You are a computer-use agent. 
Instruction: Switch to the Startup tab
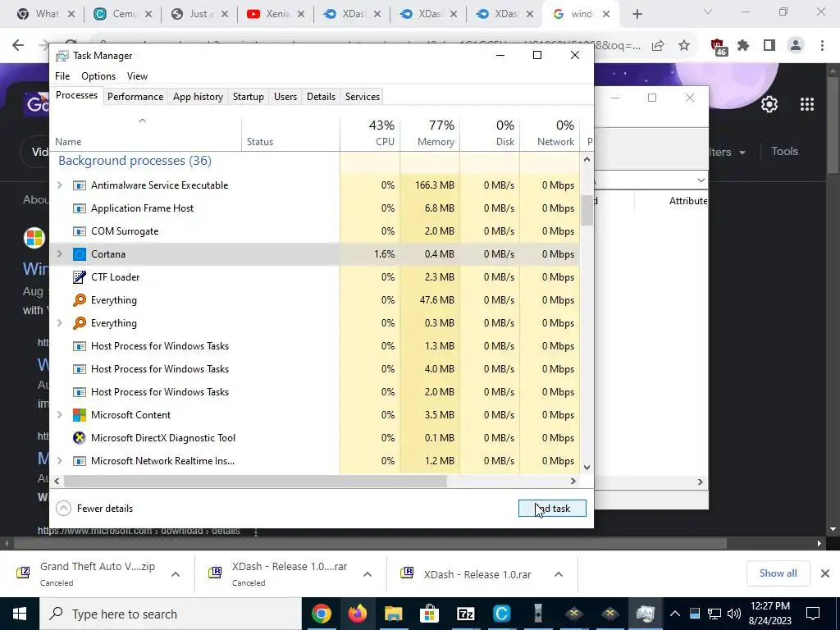click(x=248, y=97)
